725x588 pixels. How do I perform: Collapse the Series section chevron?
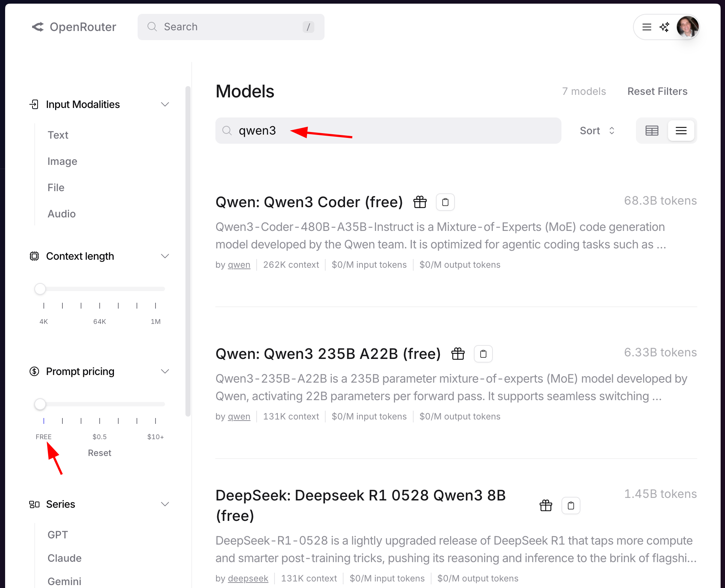pos(165,504)
